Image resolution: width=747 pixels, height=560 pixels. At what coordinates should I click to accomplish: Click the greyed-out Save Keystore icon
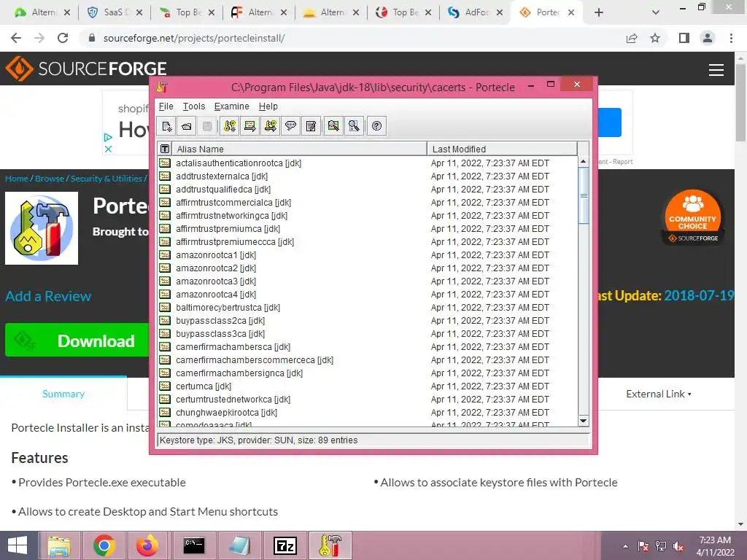[206, 126]
